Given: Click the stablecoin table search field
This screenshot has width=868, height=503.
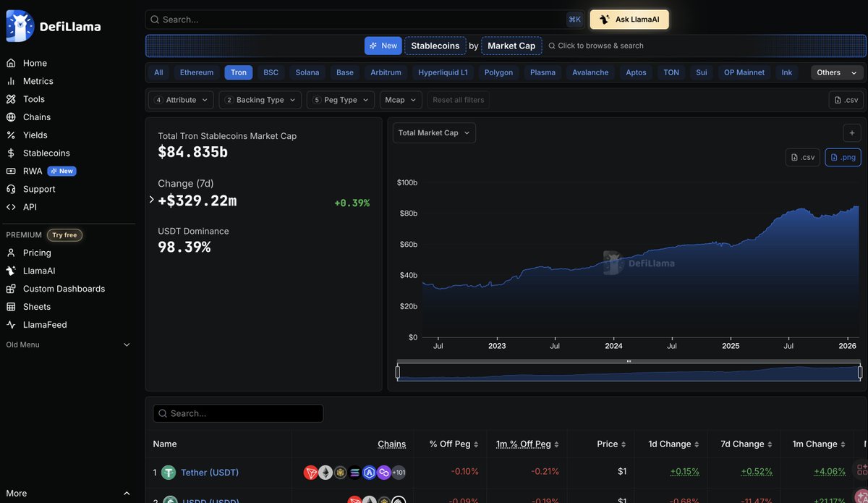Looking at the screenshot, I should [x=239, y=413].
